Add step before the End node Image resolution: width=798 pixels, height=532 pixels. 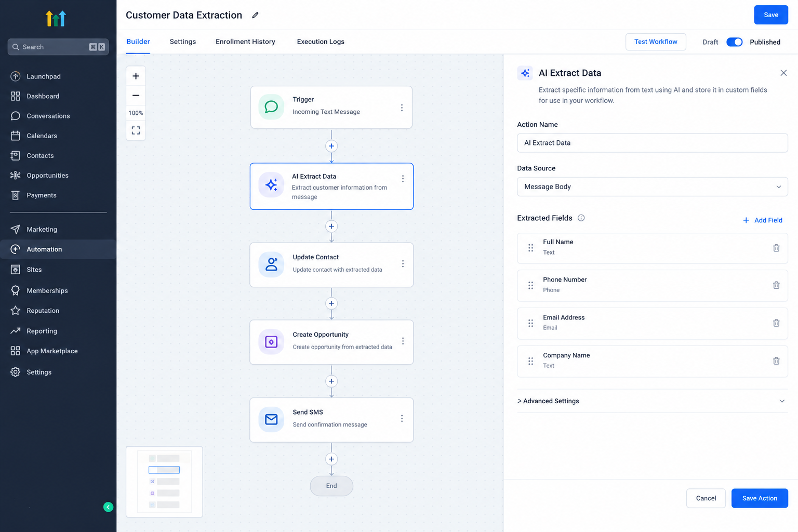click(331, 459)
